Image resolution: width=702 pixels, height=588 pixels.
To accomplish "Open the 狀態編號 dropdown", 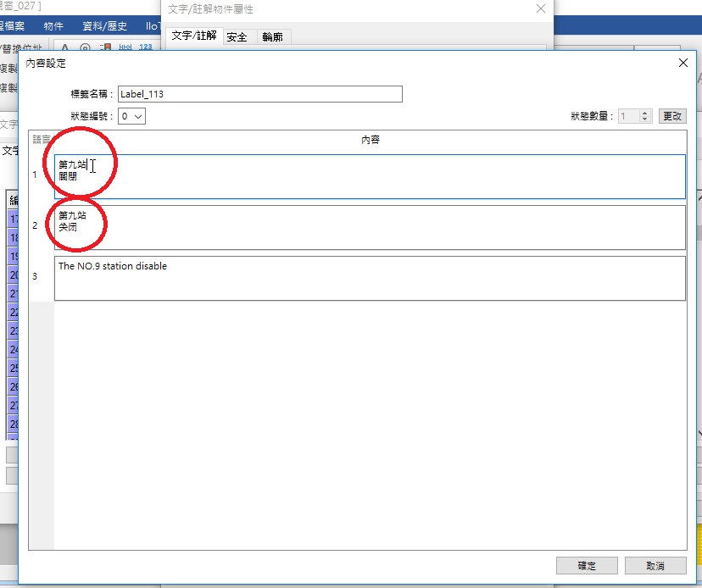I will coord(132,116).
